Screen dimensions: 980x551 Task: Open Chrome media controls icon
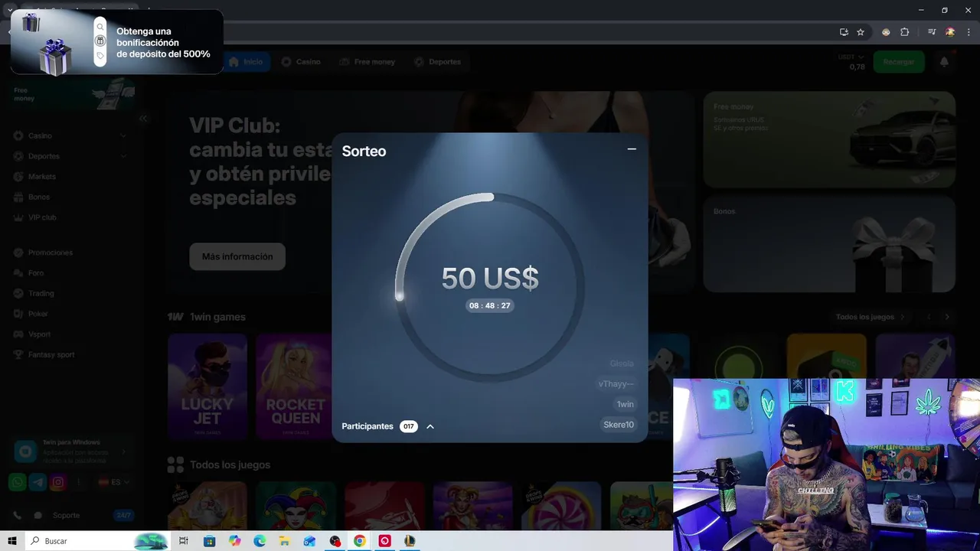[x=932, y=32]
